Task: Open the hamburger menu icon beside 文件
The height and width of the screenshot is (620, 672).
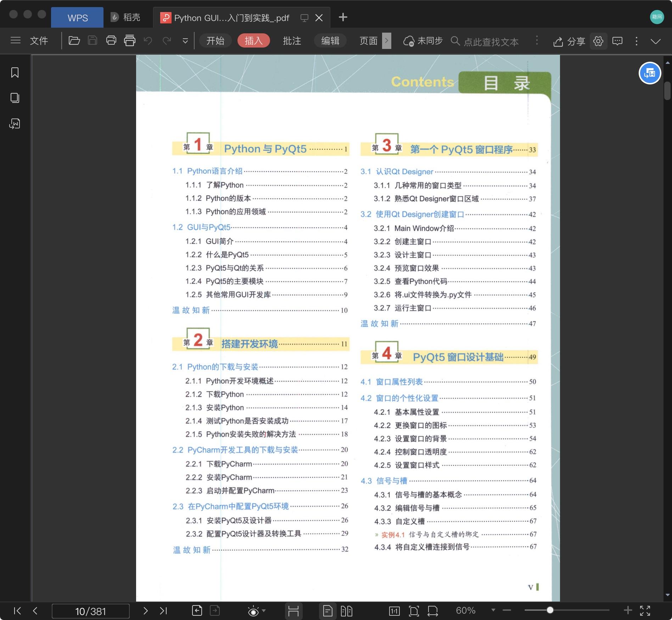Action: (16, 40)
